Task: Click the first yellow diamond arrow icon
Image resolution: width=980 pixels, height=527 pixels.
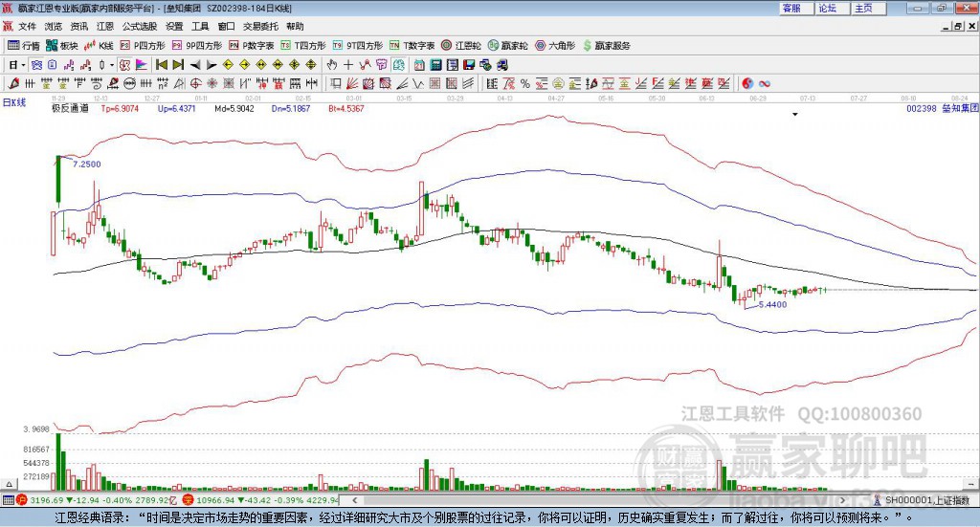Action: [x=228, y=65]
